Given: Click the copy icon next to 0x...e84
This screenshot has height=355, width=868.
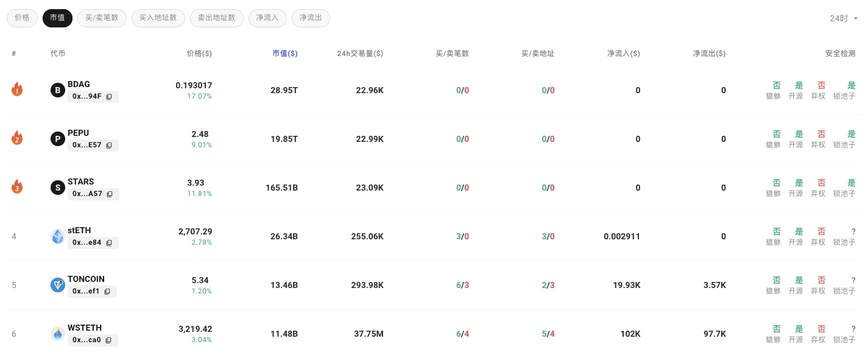Looking at the screenshot, I should tap(110, 242).
